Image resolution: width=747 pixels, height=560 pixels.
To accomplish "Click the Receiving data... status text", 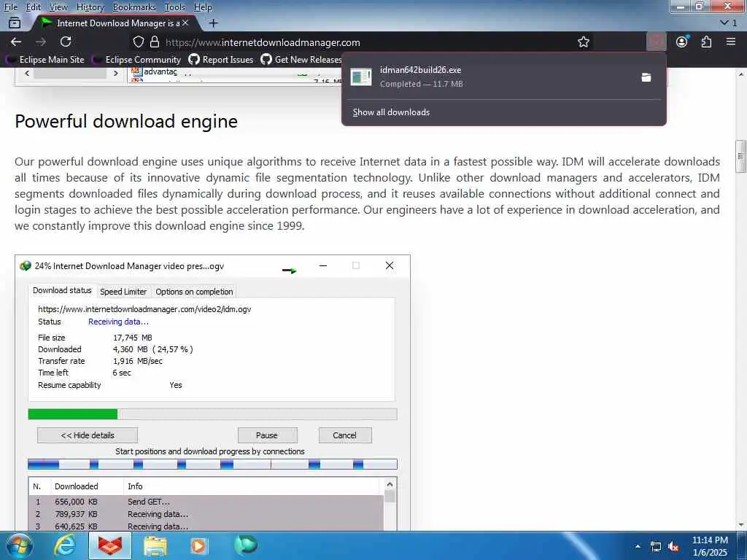I will point(118,322).
